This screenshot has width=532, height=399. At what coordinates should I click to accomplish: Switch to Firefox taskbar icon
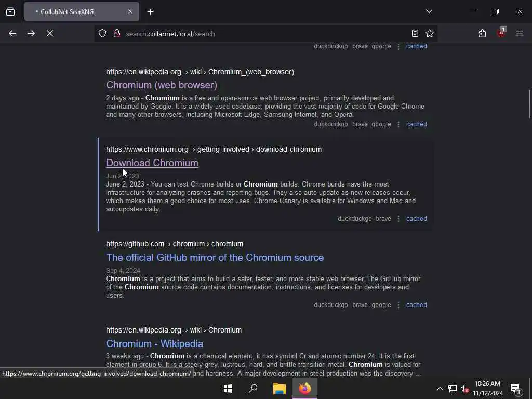[304, 389]
